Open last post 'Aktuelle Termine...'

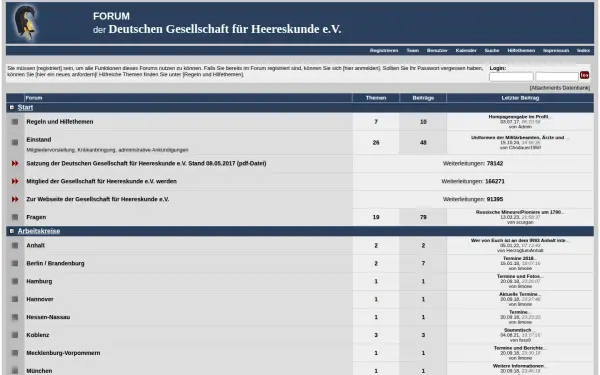point(520,294)
